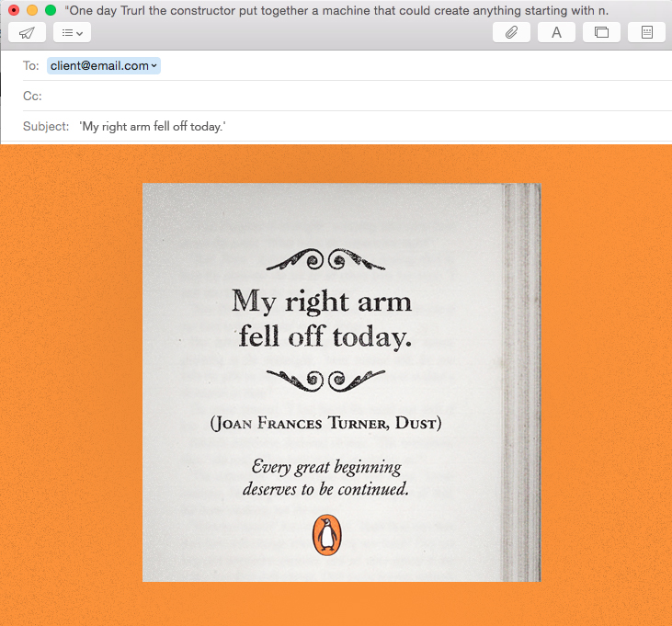Open the stationery pane icon
The width and height of the screenshot is (672, 626).
(x=646, y=32)
